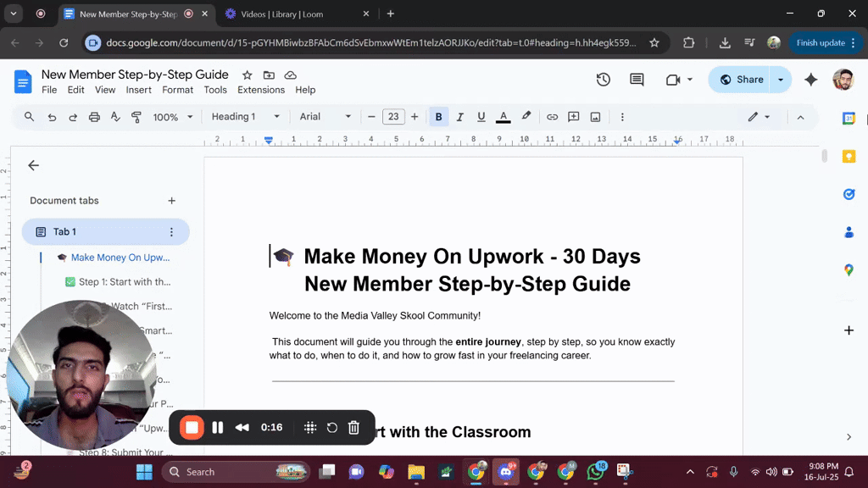Viewport: 868px width, 488px height.
Task: Star the New Member Step-by-Step Guide document
Action: coord(247,75)
